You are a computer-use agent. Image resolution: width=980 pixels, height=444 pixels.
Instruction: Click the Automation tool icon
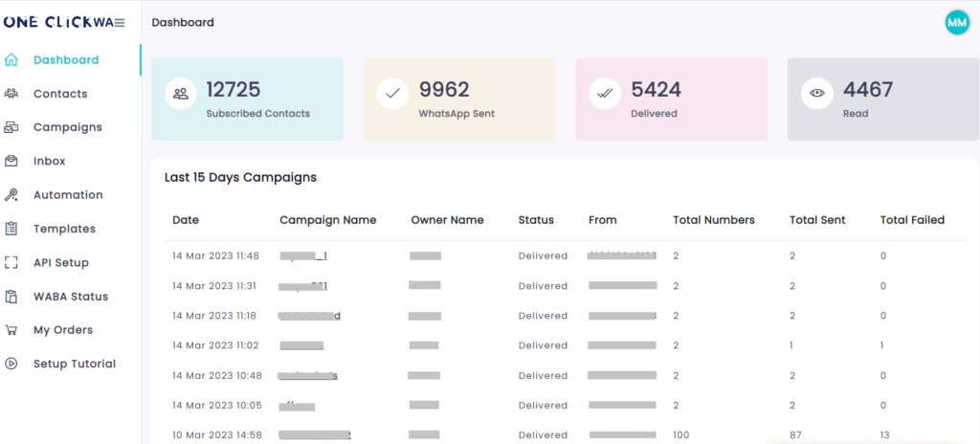(11, 195)
